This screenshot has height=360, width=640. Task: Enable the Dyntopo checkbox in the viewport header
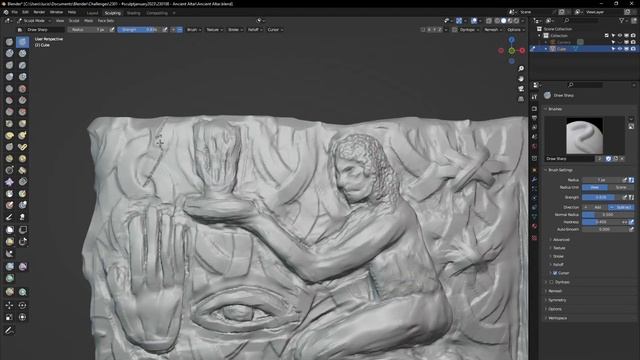pyautogui.click(x=455, y=30)
